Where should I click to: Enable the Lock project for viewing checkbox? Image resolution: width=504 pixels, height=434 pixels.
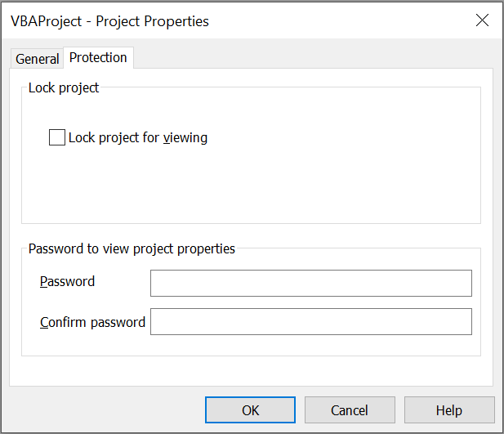click(57, 137)
